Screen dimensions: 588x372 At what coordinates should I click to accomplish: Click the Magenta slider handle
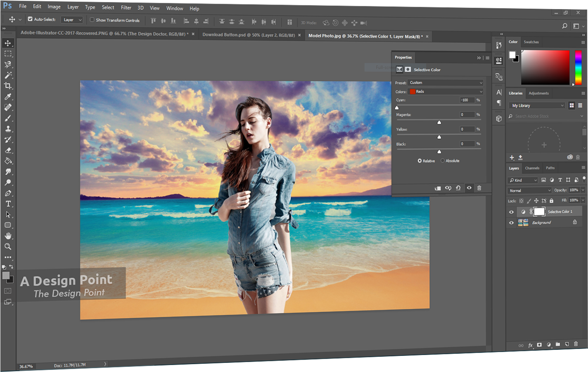tap(439, 122)
